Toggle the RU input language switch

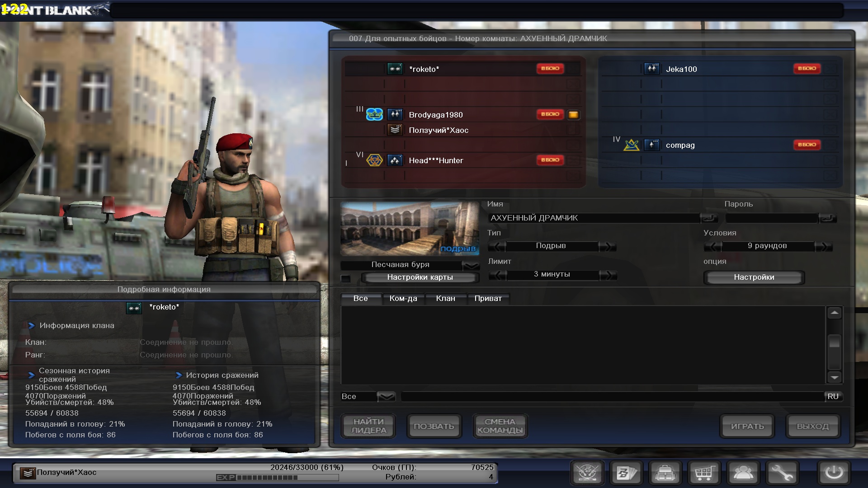pos(833,396)
